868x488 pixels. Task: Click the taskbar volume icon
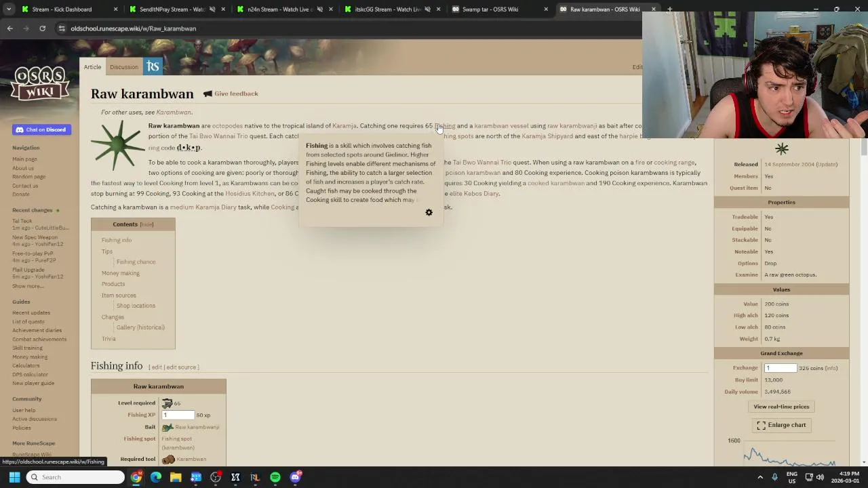click(x=820, y=477)
